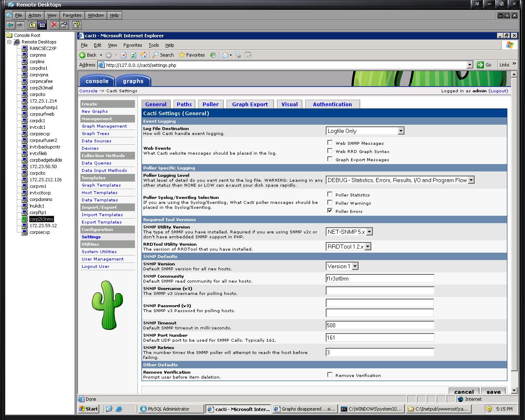The width and height of the screenshot is (525, 420).
Task: Switch to the Graph Export tab
Action: pyautogui.click(x=250, y=104)
